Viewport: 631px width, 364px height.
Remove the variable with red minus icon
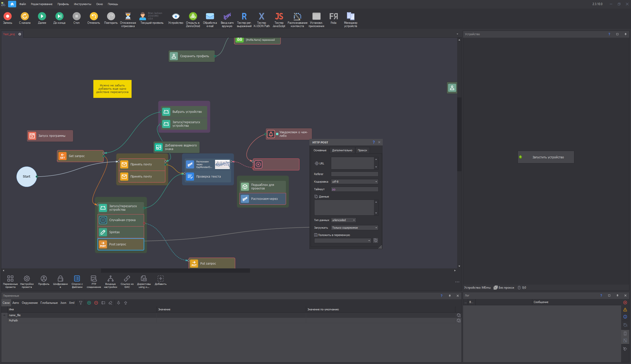pyautogui.click(x=96, y=303)
